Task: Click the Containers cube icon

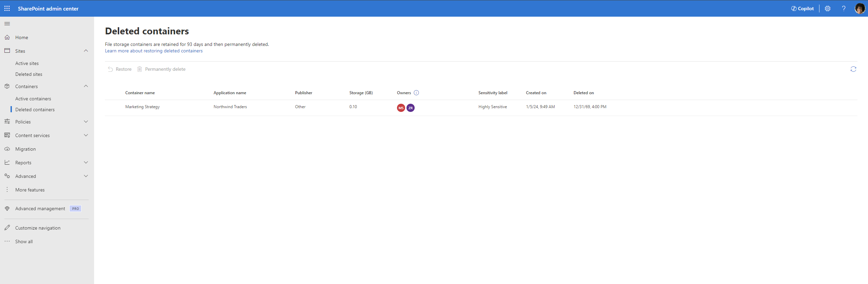Action: [7, 86]
